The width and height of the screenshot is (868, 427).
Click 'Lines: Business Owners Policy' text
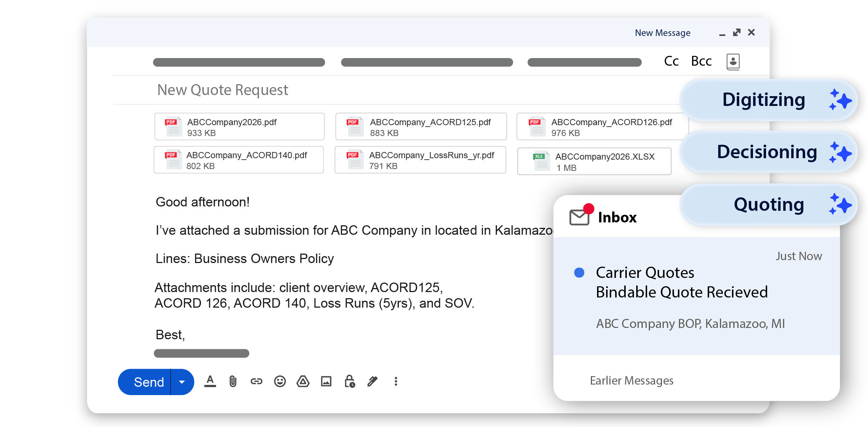(244, 259)
